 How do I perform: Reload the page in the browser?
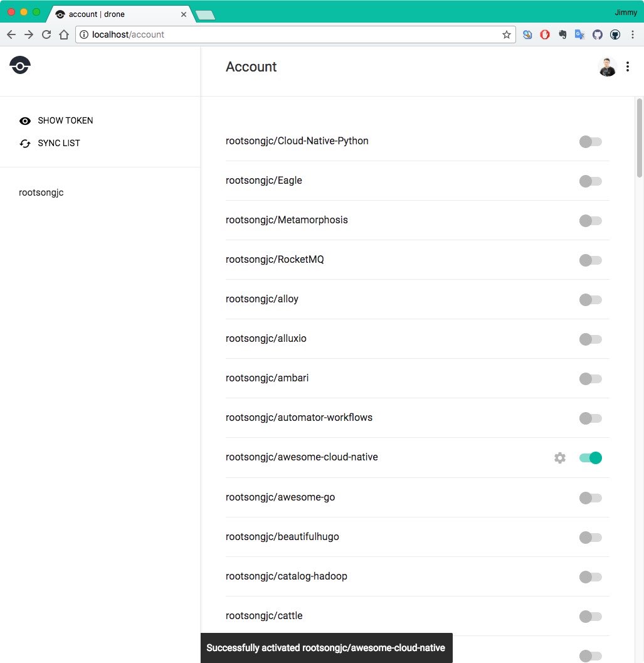tap(46, 34)
